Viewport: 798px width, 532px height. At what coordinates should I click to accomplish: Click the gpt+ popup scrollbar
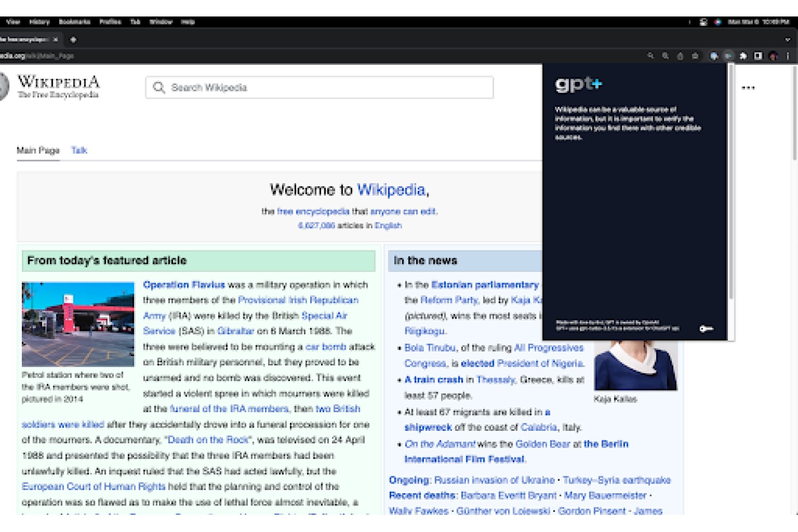[731, 181]
